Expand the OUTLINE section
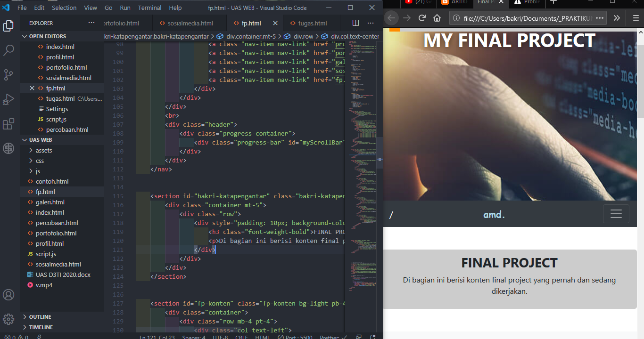The width and height of the screenshot is (644, 339). point(40,317)
